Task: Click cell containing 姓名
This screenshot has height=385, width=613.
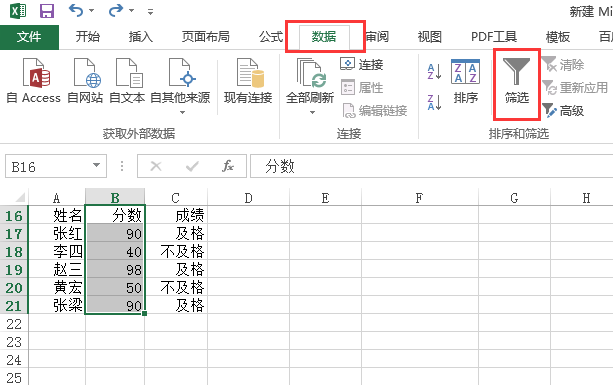Action: point(57,215)
